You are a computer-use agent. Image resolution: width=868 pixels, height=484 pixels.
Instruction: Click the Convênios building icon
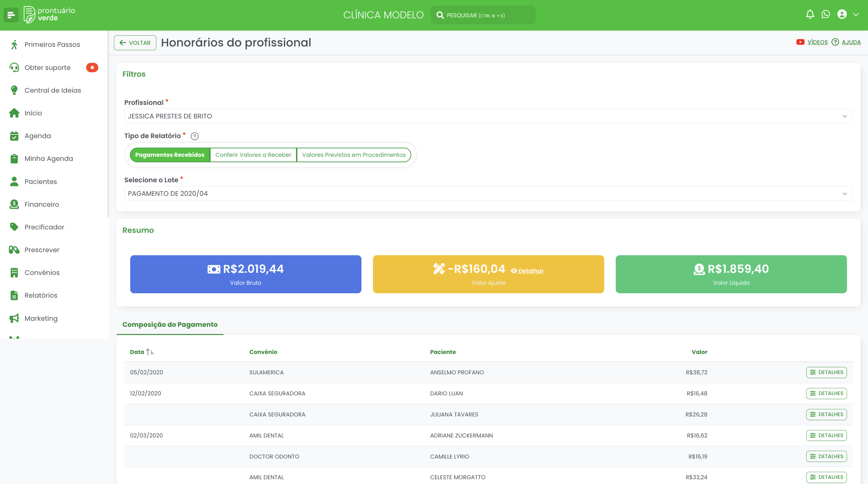[x=14, y=273]
